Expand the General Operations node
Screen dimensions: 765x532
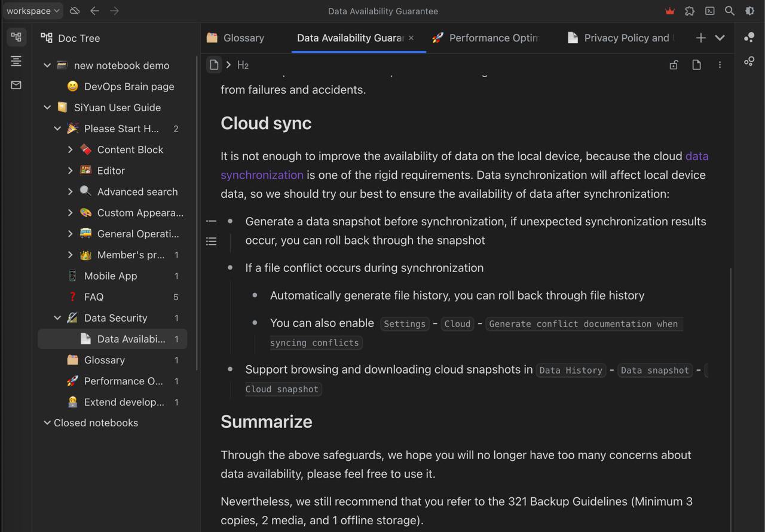[70, 234]
